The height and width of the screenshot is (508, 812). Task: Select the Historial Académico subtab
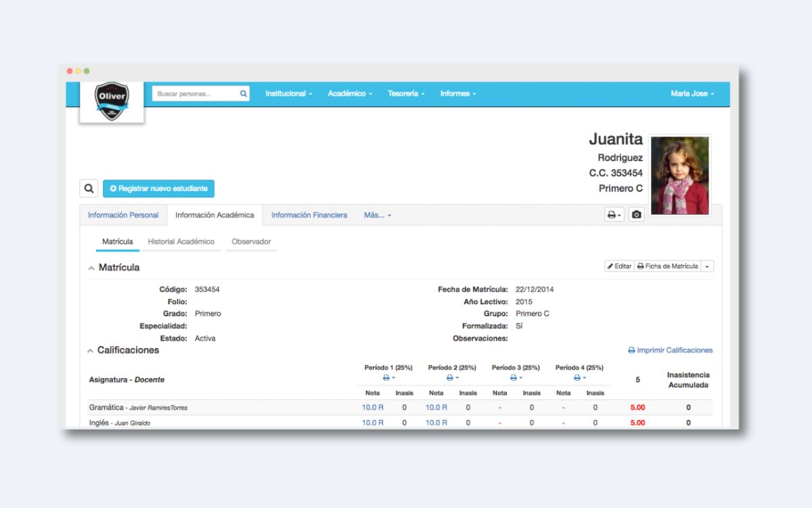[x=181, y=242]
